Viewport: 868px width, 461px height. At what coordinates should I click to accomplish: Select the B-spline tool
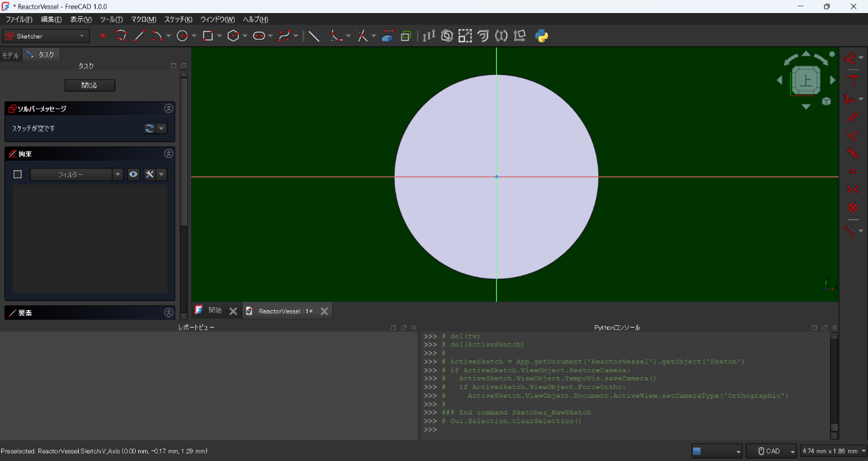click(x=285, y=36)
